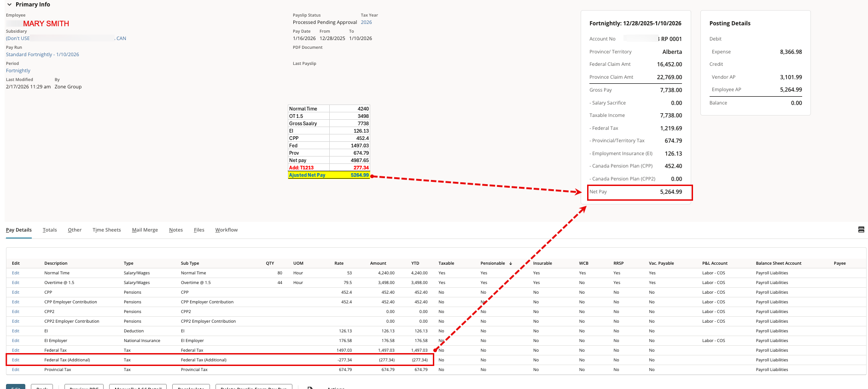The height and width of the screenshot is (389, 868).
Task: Select the OT 1.5 spreadsheet cell
Action: (309, 116)
